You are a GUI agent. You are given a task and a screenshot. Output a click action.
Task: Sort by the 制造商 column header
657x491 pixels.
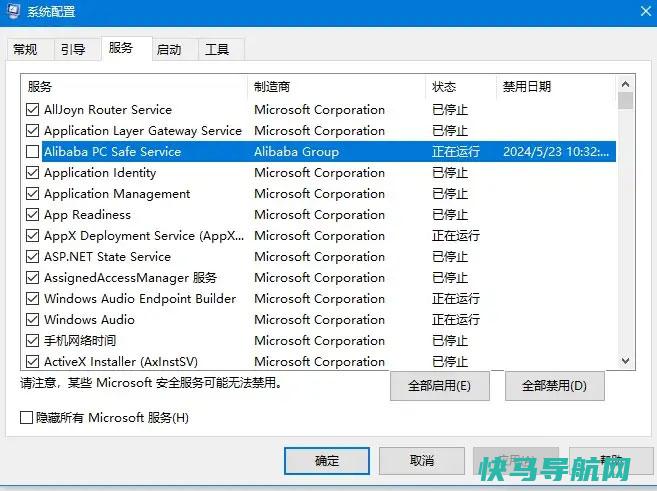pyautogui.click(x=336, y=87)
